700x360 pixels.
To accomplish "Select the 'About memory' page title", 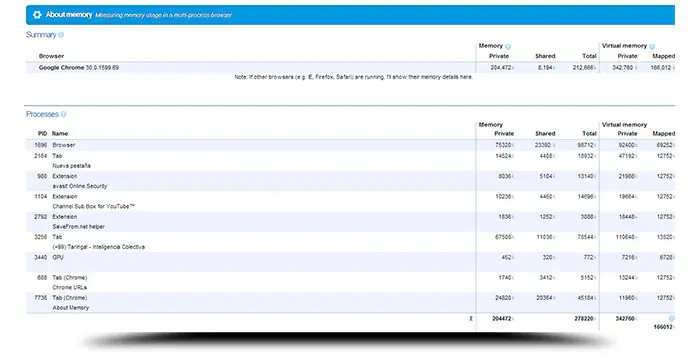I will (69, 15).
